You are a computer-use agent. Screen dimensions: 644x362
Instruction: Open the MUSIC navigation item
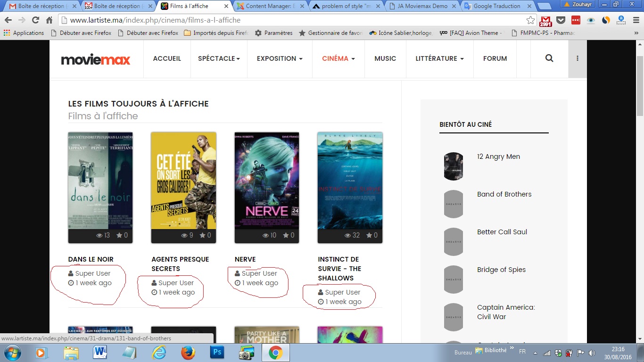(x=385, y=58)
